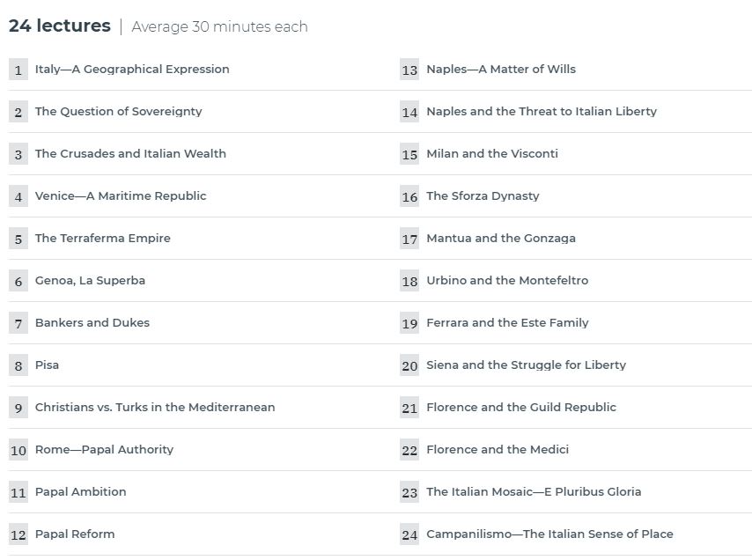The image size is (752, 560).
Task: Open lecture 1 Italy—A Geographical Expression
Action: click(132, 70)
